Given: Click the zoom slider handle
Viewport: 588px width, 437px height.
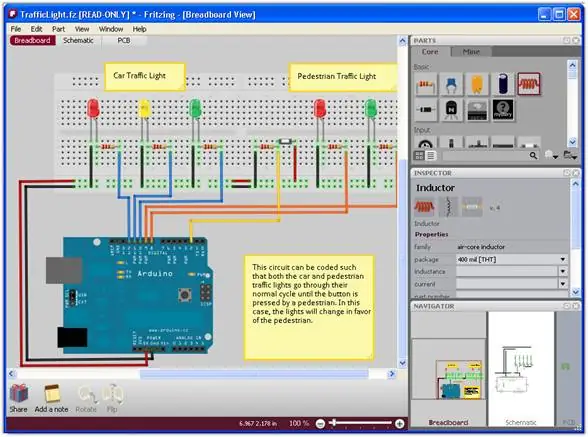Looking at the screenshot, I should (333, 423).
